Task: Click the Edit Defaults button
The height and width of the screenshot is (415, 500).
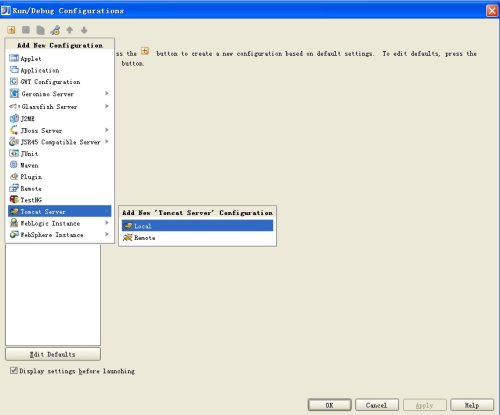Action: [x=53, y=354]
